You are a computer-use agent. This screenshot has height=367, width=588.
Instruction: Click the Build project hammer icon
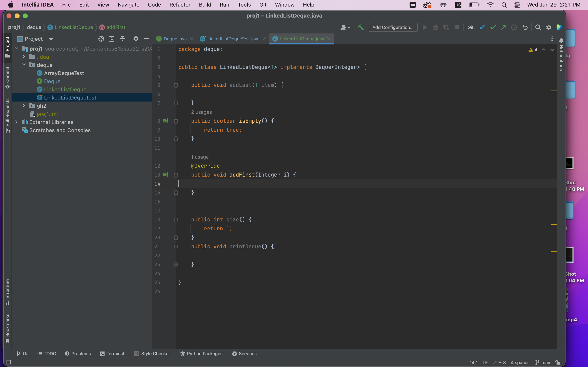(361, 28)
